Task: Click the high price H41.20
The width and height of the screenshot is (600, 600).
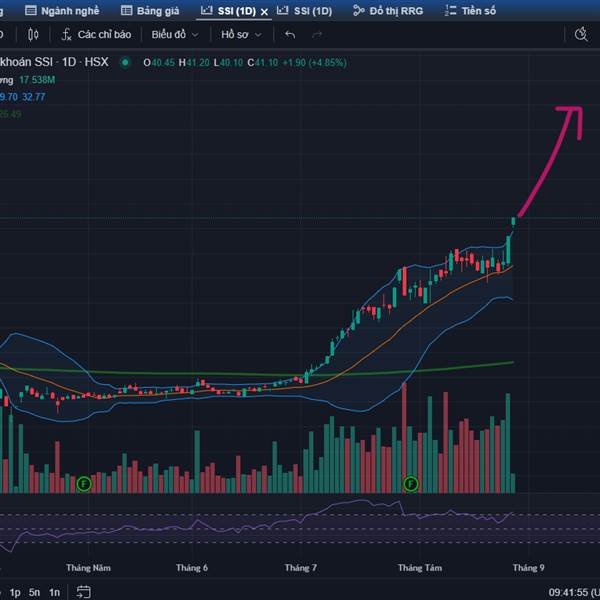Action: [194, 62]
